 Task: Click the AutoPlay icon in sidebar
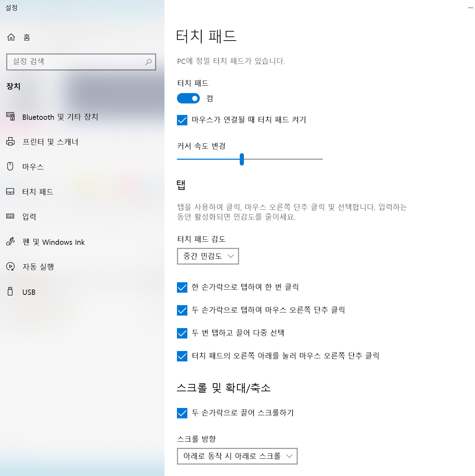tap(10, 267)
